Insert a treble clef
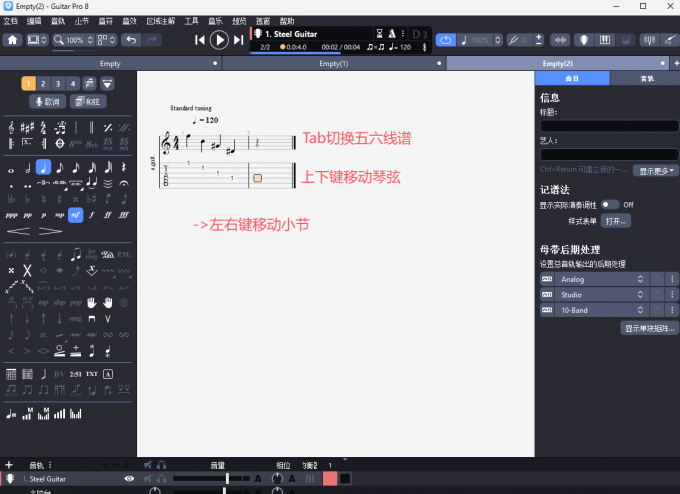The width and height of the screenshot is (680, 494). (11, 128)
